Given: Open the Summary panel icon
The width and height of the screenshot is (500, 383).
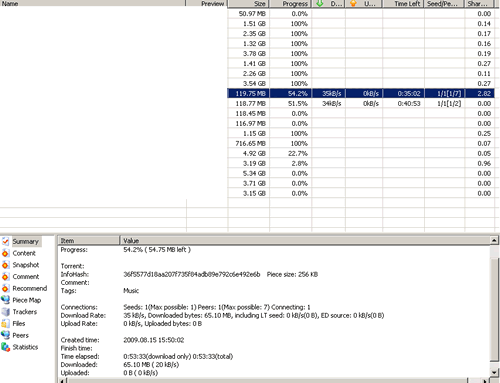Looking at the screenshot, I should [5, 241].
